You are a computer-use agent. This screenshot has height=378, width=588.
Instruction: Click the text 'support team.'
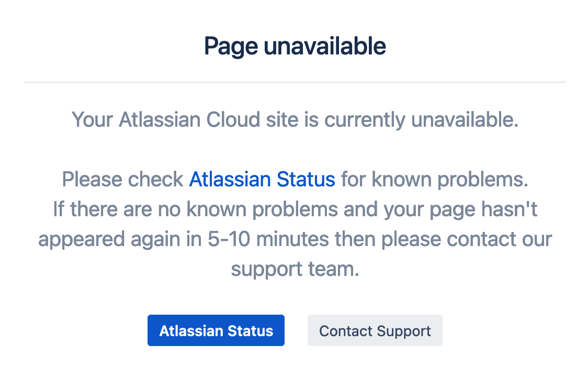295,269
